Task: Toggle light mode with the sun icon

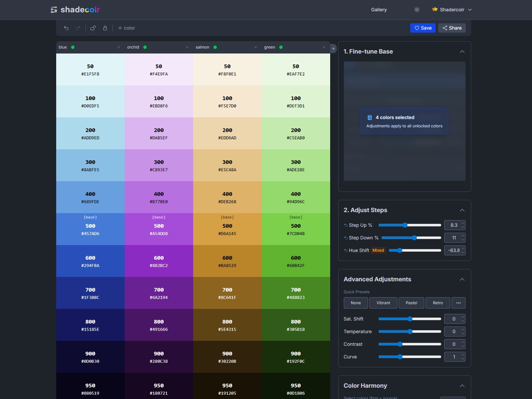Action: coord(417,10)
